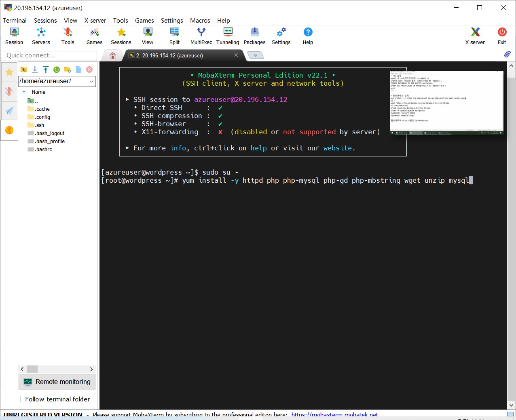Click the SFTP delete red icon

pos(89,70)
